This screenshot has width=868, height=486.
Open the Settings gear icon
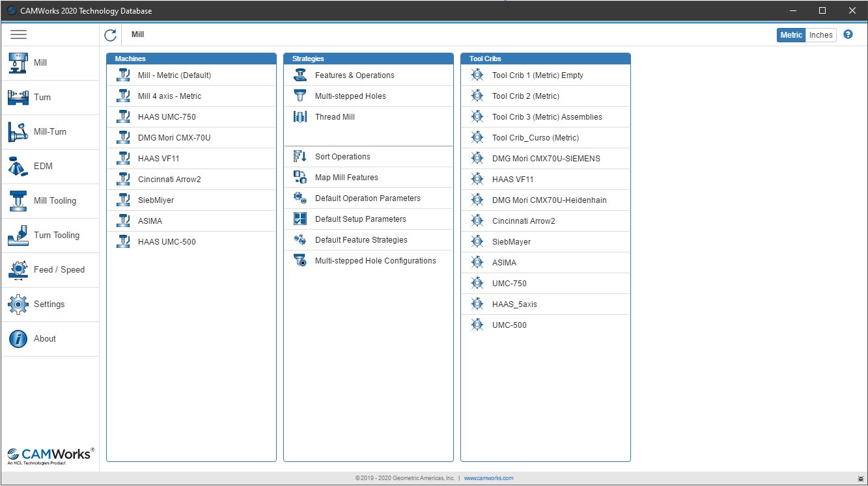[18, 304]
